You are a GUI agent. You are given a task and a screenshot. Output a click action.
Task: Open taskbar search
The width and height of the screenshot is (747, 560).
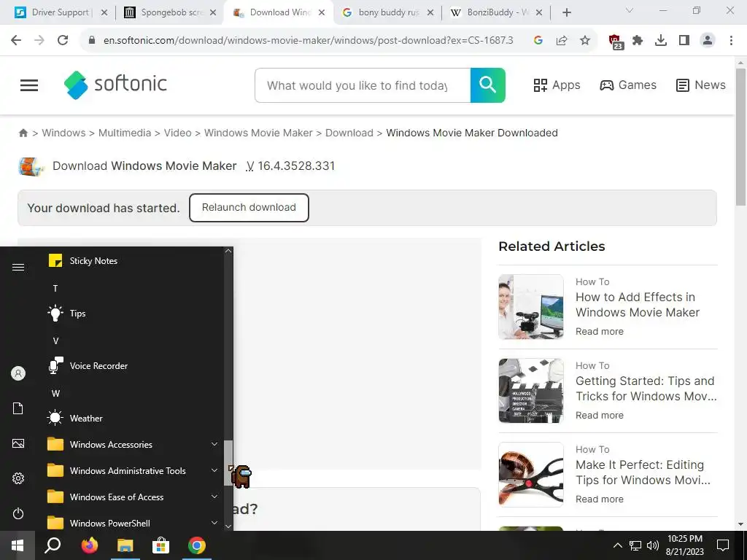53,545
